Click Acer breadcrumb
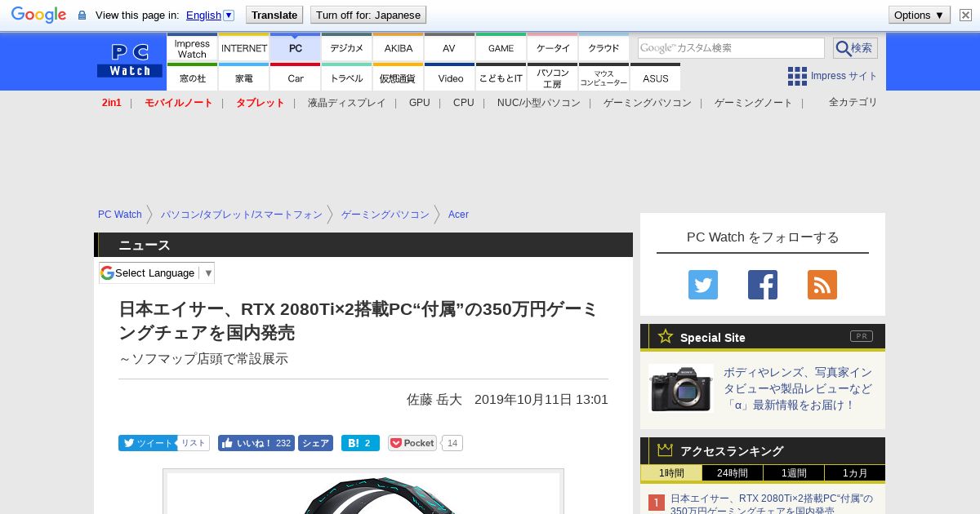This screenshot has width=980, height=514. pyautogui.click(x=458, y=215)
